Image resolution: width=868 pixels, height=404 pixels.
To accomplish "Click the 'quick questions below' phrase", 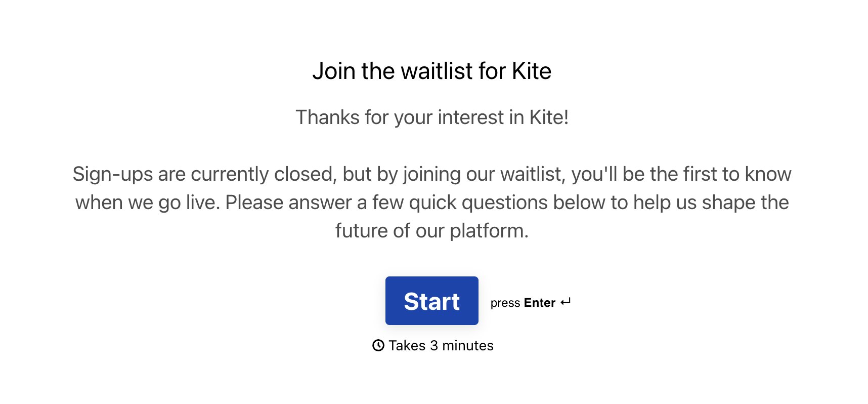I will click(507, 203).
